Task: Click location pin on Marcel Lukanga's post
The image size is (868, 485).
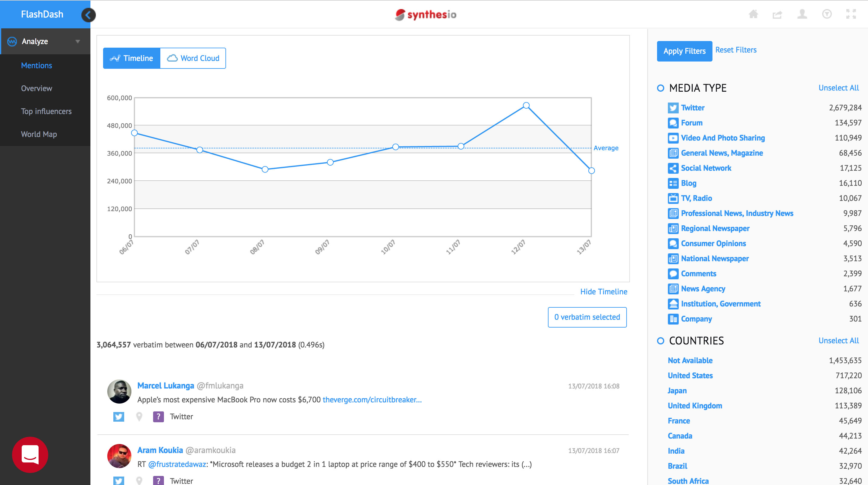Action: click(139, 417)
